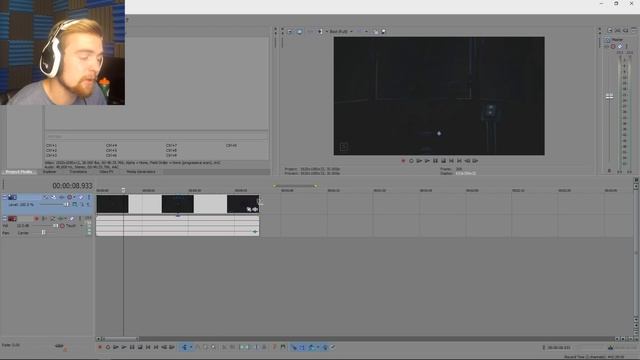Toggle loop playback in the timeline transport bar
This screenshot has width=640, height=360.
(x=108, y=347)
